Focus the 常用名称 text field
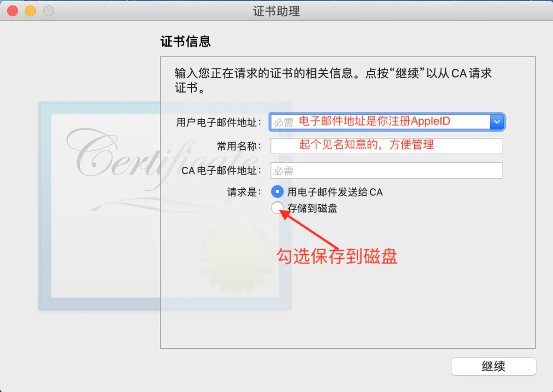This screenshot has height=392, width=553. coord(387,146)
